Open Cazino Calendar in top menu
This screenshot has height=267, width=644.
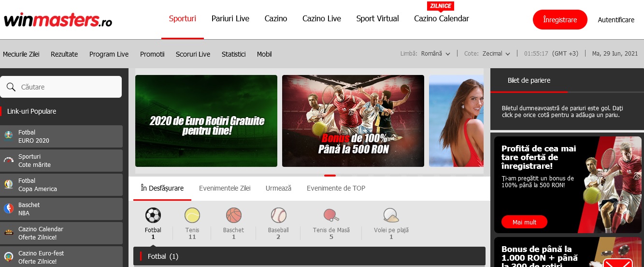[442, 19]
